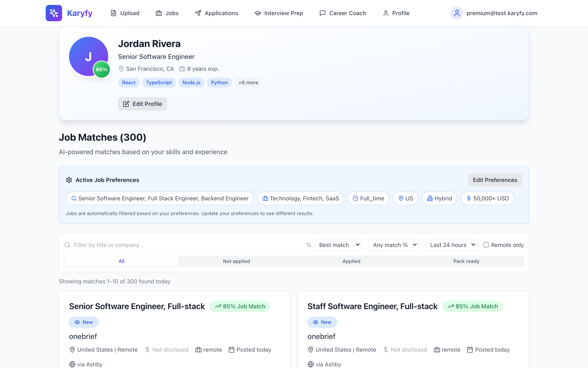Click the dollar icon in the 50,000+ USD chip
588x368 pixels.
[469, 198]
